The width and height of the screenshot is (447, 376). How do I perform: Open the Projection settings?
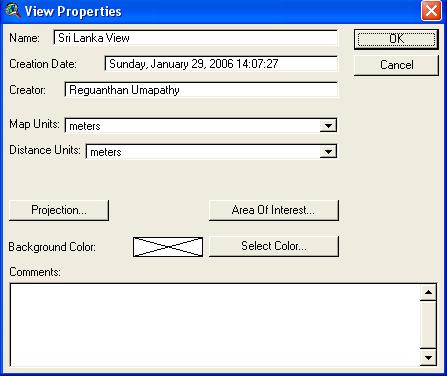click(59, 210)
